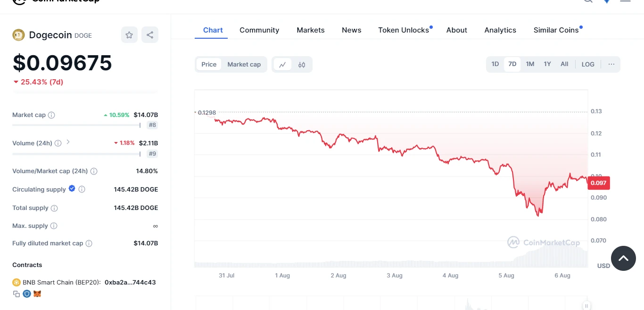Screen dimensions: 644x310
Task: Open Max. supply info icon
Action: coord(54,226)
